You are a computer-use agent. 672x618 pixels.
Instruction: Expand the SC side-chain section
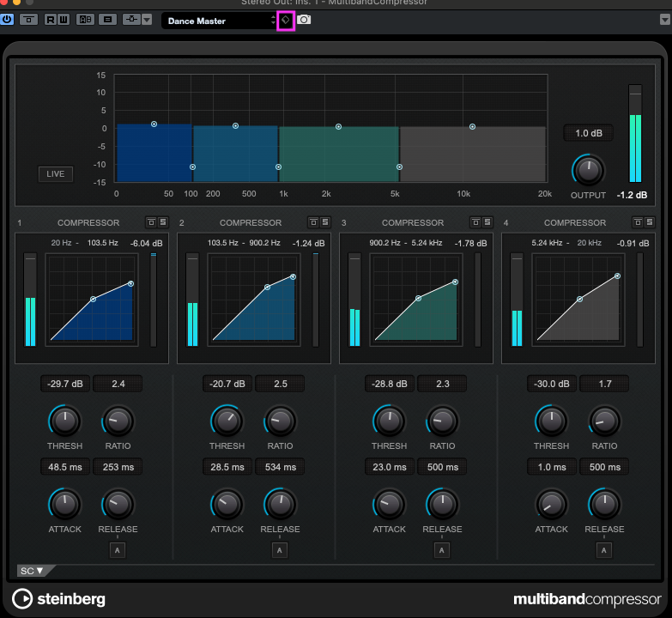point(33,571)
